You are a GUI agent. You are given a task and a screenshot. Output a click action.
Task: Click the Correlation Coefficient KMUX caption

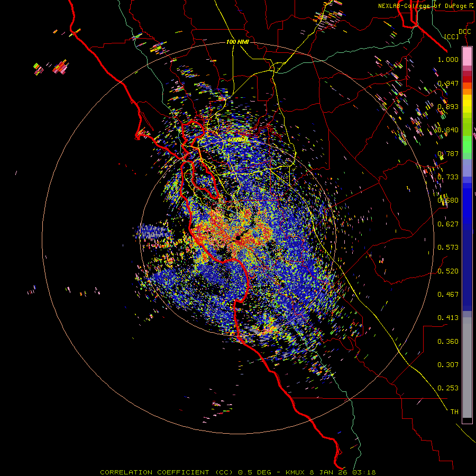pyautogui.click(x=237, y=472)
